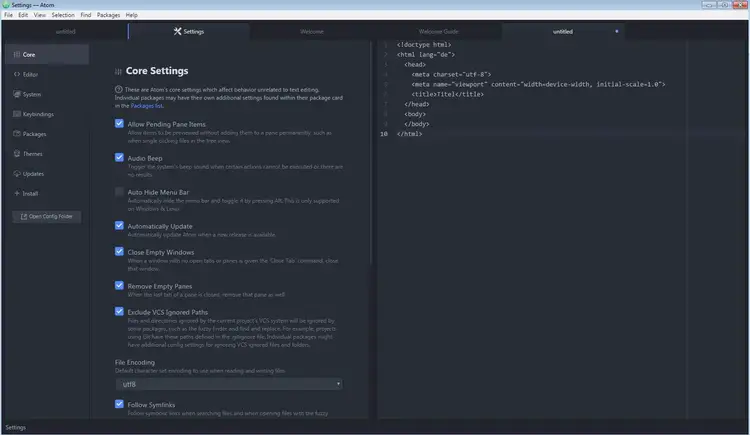Click the Core Settings heading icon

[x=118, y=71]
